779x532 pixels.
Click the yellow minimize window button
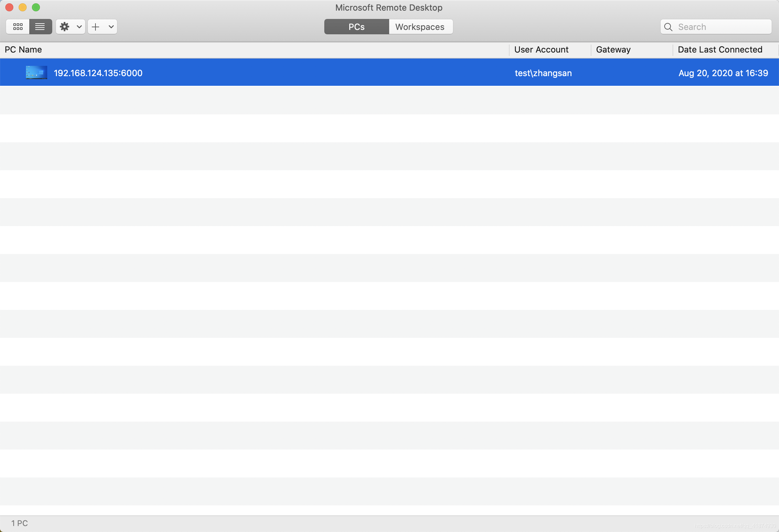click(x=23, y=7)
